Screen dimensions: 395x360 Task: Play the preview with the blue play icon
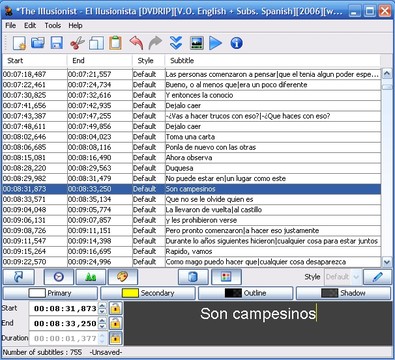(215, 43)
